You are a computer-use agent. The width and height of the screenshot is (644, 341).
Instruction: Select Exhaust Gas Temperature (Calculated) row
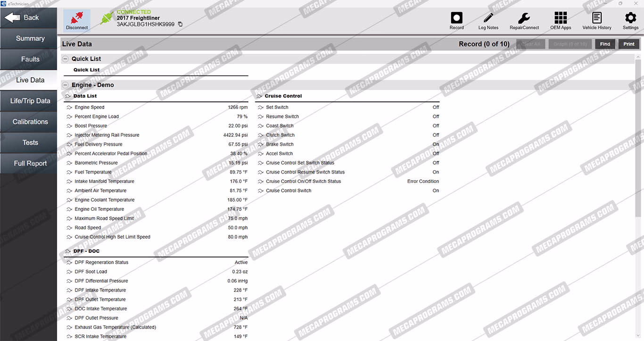[156, 327]
